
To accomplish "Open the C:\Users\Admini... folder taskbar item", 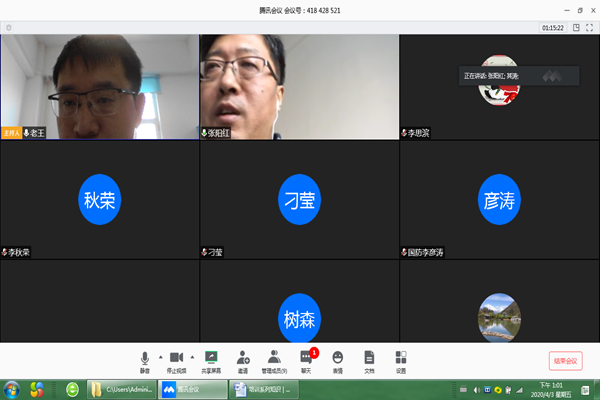I will pos(122,390).
